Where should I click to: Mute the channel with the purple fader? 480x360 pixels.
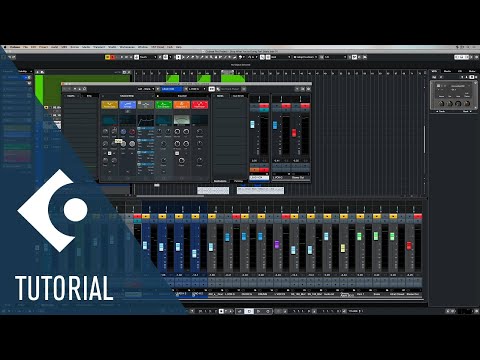click(277, 216)
